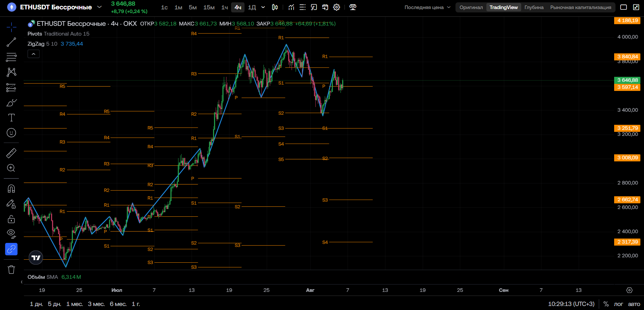
Task: Switch to the 'Глубина' depth tab
Action: click(x=534, y=7)
